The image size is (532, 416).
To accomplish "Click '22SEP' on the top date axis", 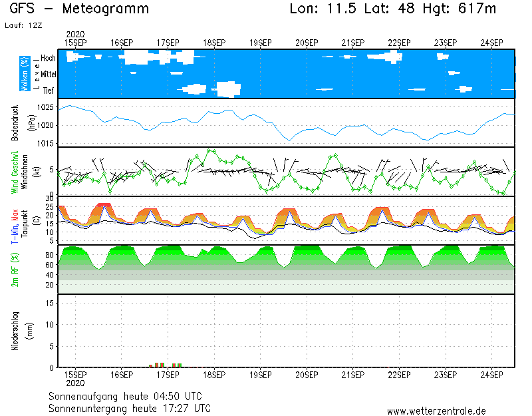I will 400,43.
